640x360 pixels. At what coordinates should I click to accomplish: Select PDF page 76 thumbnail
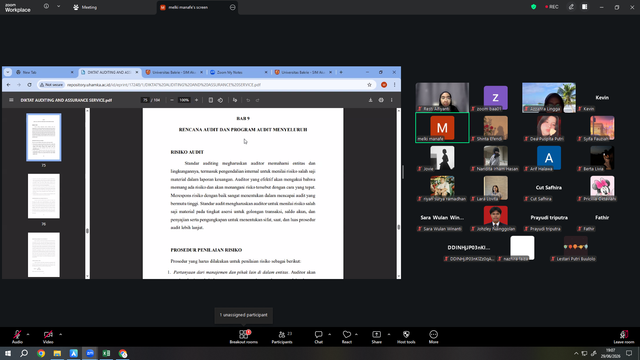point(44,196)
